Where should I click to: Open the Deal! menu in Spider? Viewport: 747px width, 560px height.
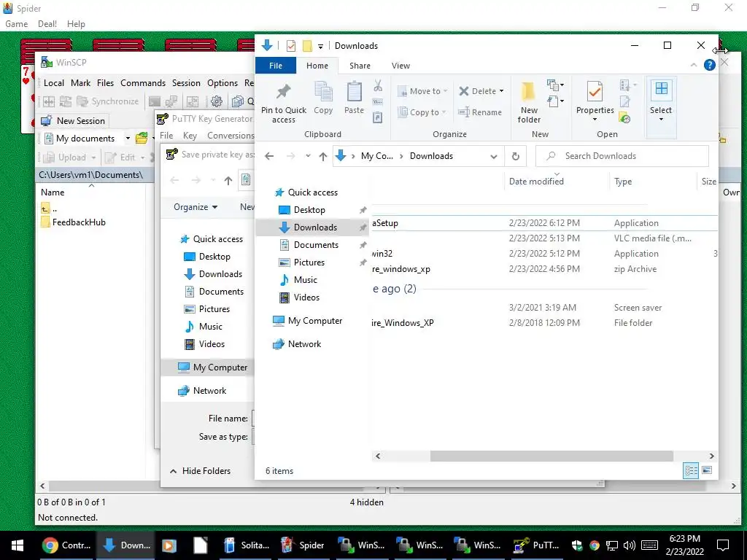pyautogui.click(x=47, y=24)
